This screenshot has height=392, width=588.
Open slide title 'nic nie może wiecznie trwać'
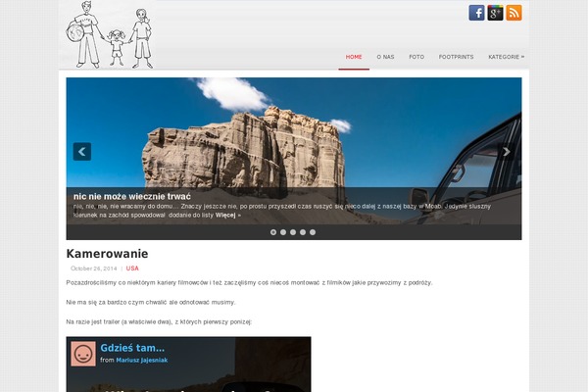click(x=132, y=196)
